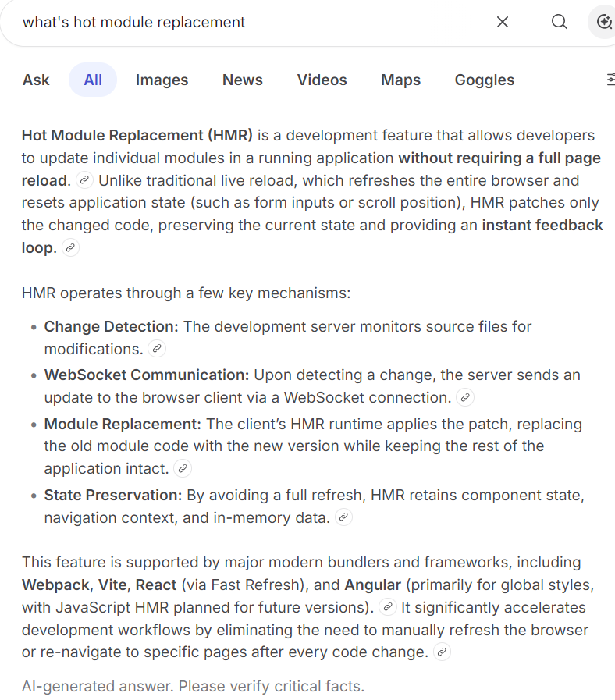
Task: Click the citation link icon after 'feedback loop.'
Action: (x=70, y=247)
